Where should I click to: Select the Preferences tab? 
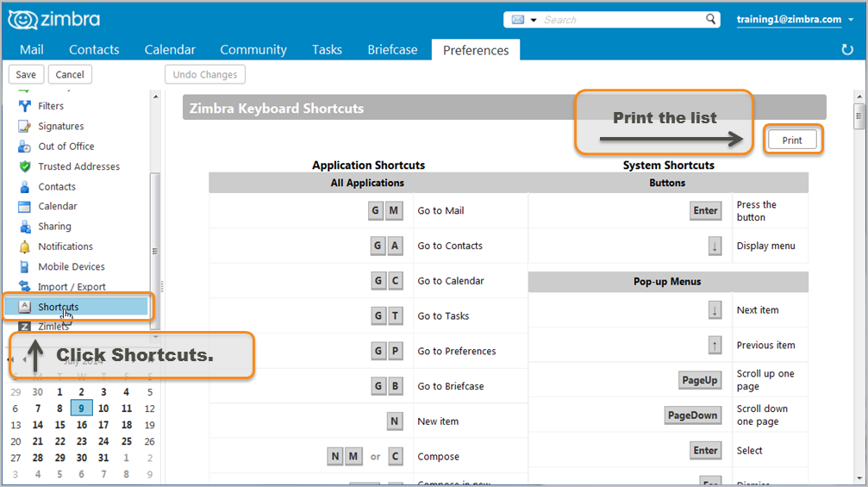[476, 50]
